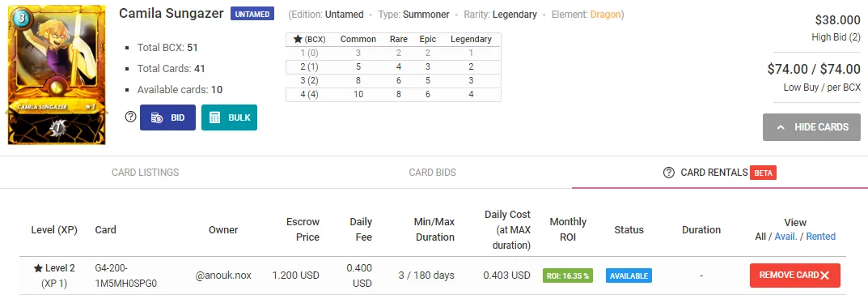This screenshot has width=868, height=299.
Task: Collapse the list with HIDE CARDS
Action: (x=811, y=127)
